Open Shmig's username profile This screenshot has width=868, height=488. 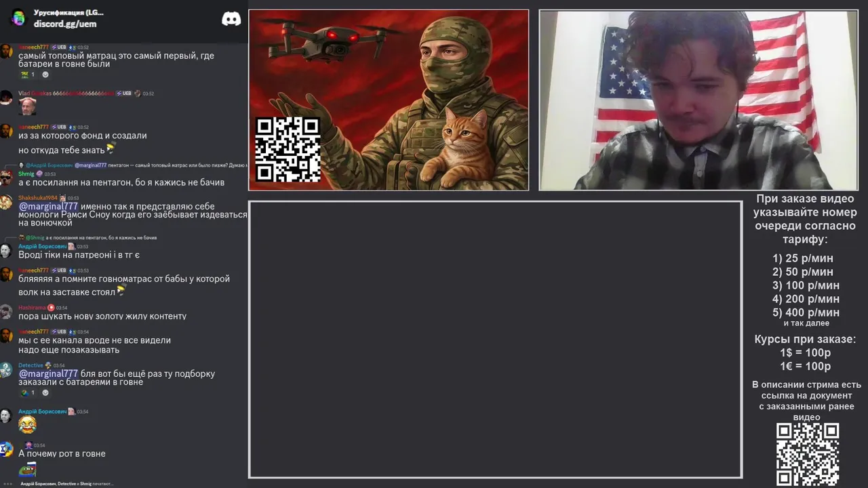click(26, 174)
